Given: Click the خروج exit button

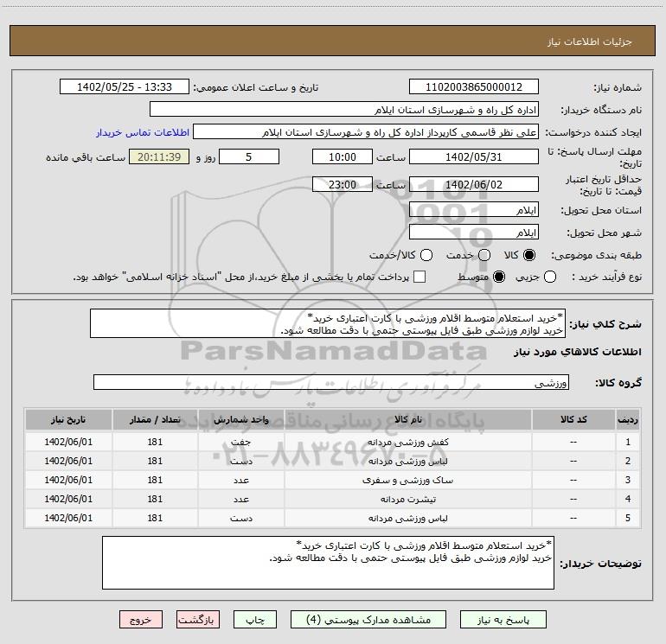Looking at the screenshot, I should (141, 620).
